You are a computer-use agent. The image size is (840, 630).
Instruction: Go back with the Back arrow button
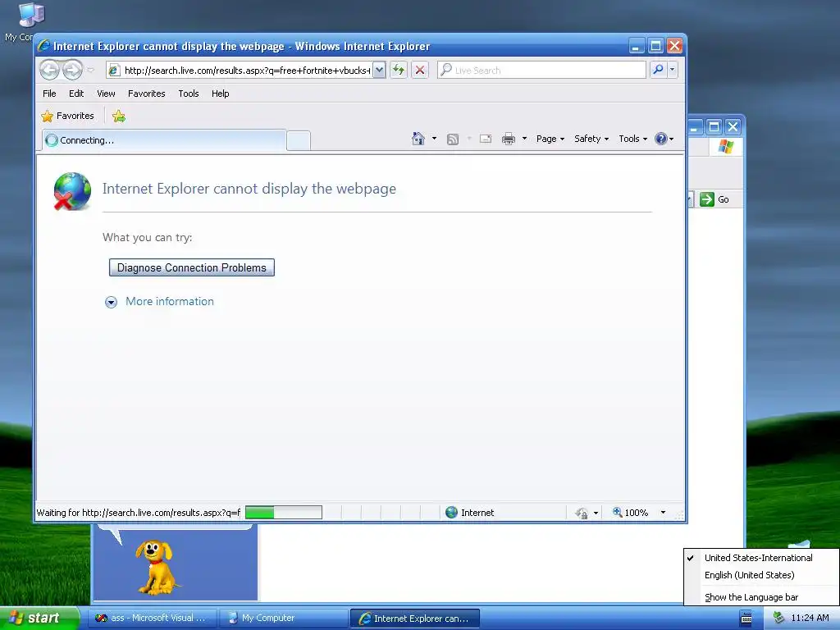click(x=49, y=70)
